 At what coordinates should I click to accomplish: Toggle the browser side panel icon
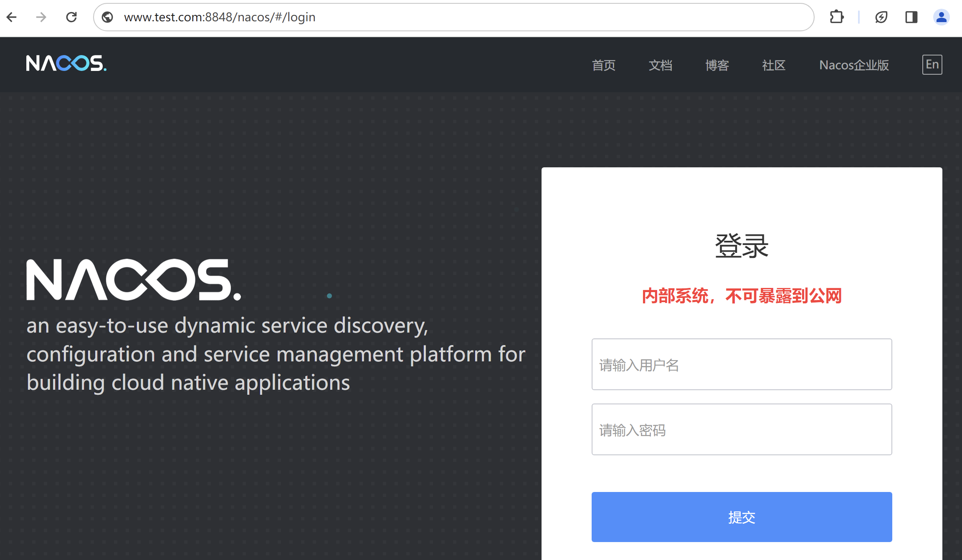click(x=911, y=17)
